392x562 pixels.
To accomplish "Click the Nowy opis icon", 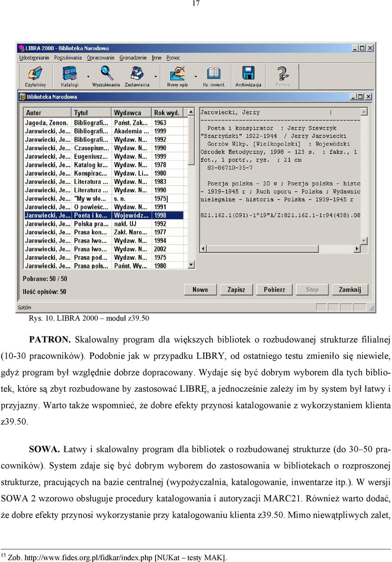I will click(178, 74).
